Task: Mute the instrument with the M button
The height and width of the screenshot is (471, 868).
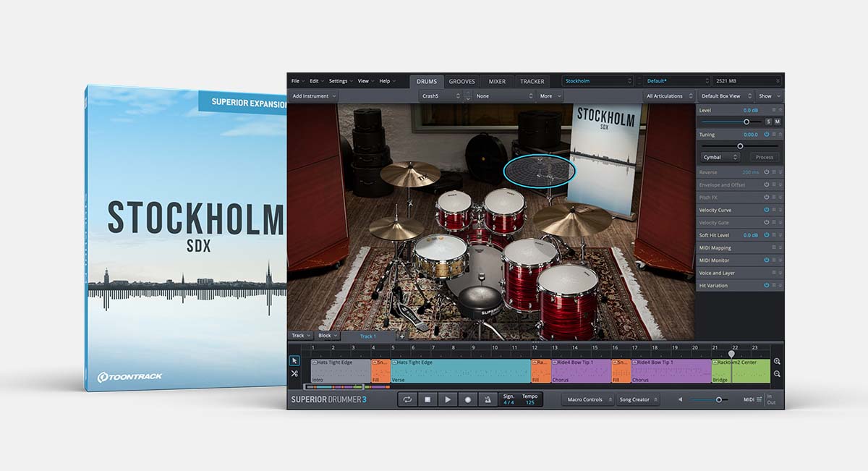Action: 778,122
